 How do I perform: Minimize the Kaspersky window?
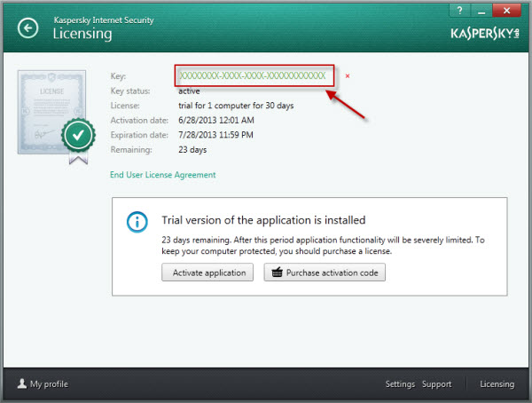(481, 11)
